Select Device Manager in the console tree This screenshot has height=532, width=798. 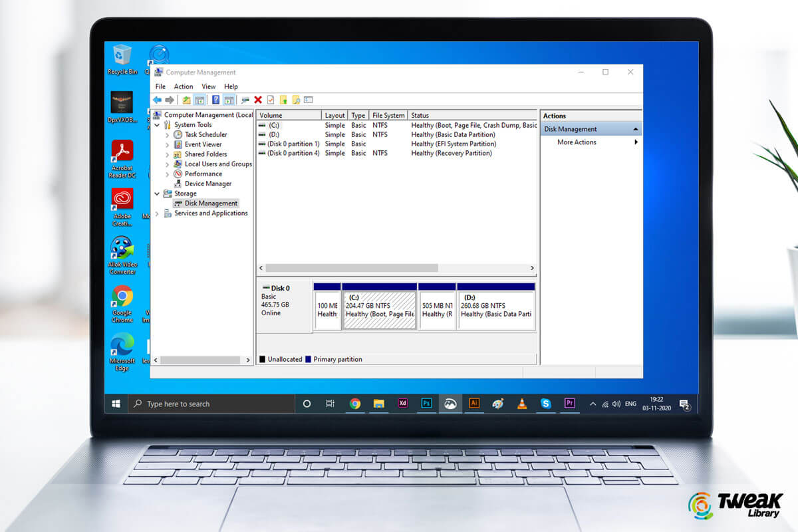click(207, 183)
